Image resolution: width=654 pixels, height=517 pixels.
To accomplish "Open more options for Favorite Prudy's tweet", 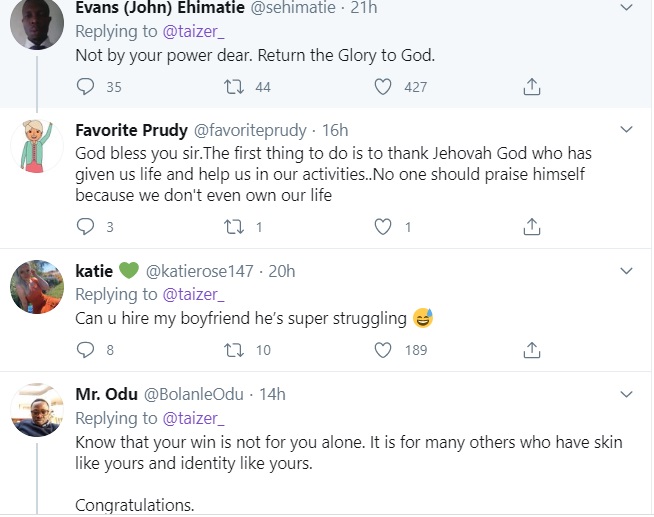I will [x=627, y=130].
